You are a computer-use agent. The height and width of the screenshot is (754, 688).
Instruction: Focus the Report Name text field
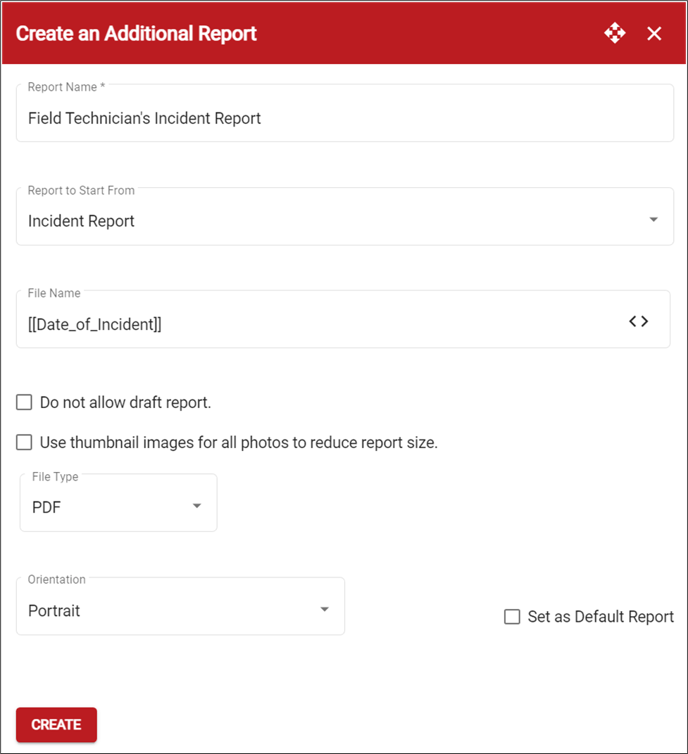345,113
